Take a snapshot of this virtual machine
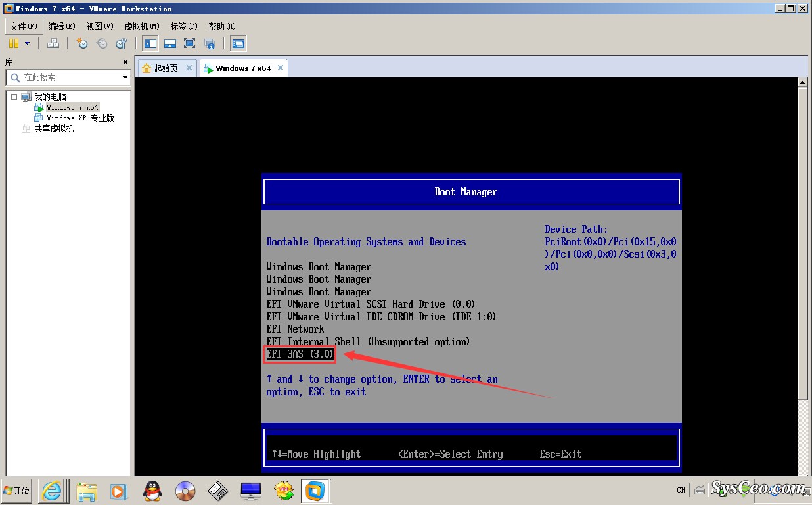 (x=82, y=43)
